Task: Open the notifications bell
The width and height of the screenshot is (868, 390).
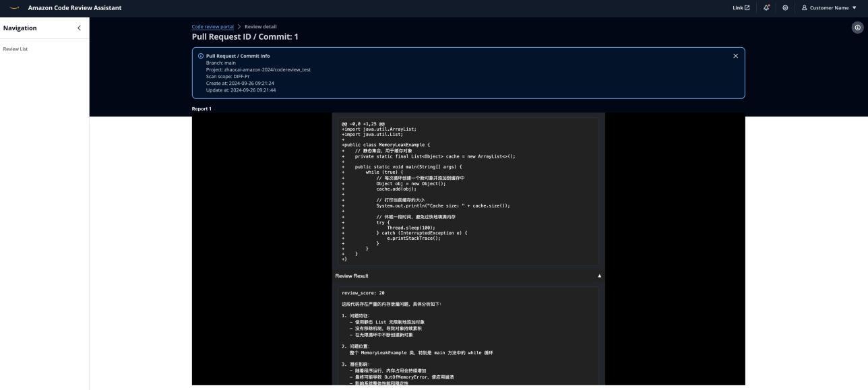Action: coord(768,8)
